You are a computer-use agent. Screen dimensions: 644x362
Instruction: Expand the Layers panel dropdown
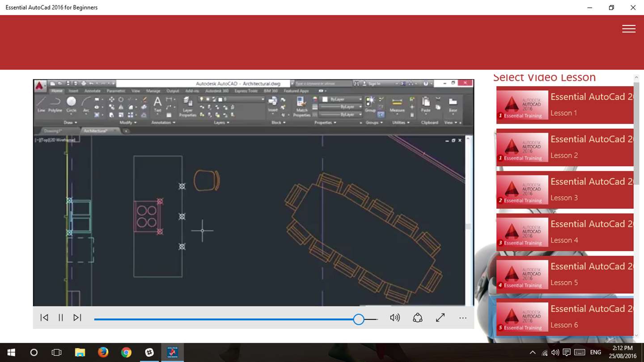tap(221, 122)
